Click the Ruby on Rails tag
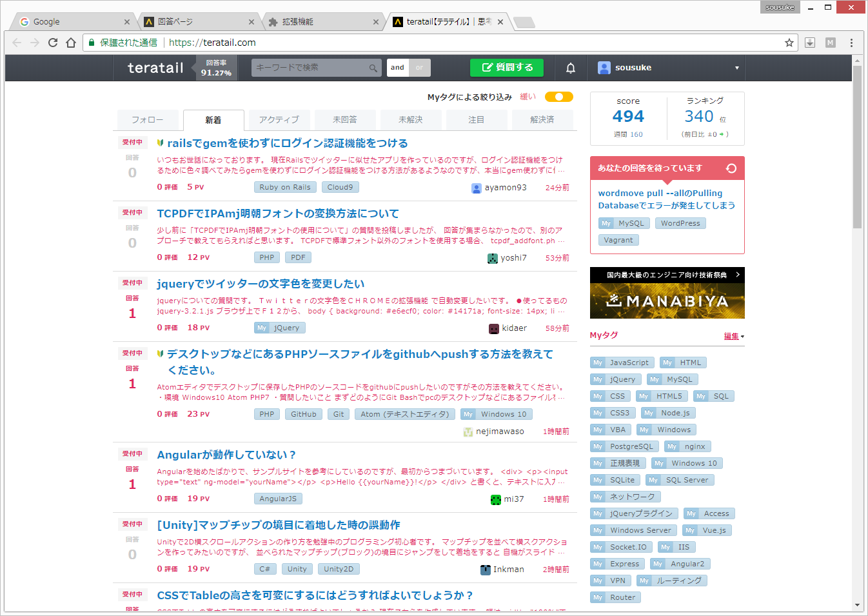The height and width of the screenshot is (616, 868). (x=285, y=187)
